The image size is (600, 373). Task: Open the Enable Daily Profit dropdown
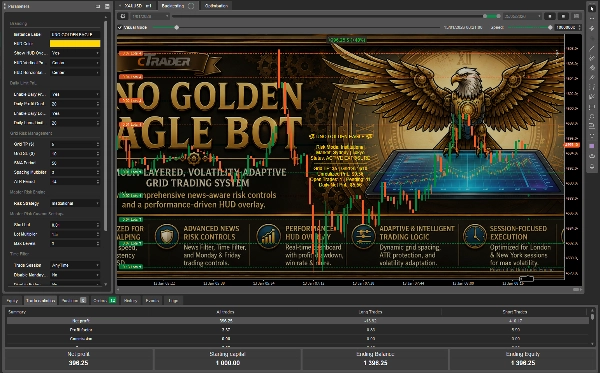coord(75,94)
